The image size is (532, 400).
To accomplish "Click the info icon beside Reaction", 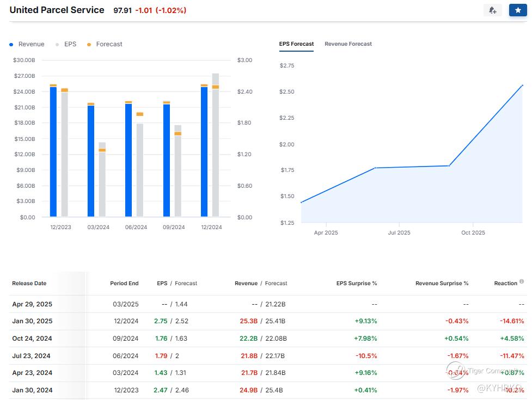I will click(x=522, y=282).
